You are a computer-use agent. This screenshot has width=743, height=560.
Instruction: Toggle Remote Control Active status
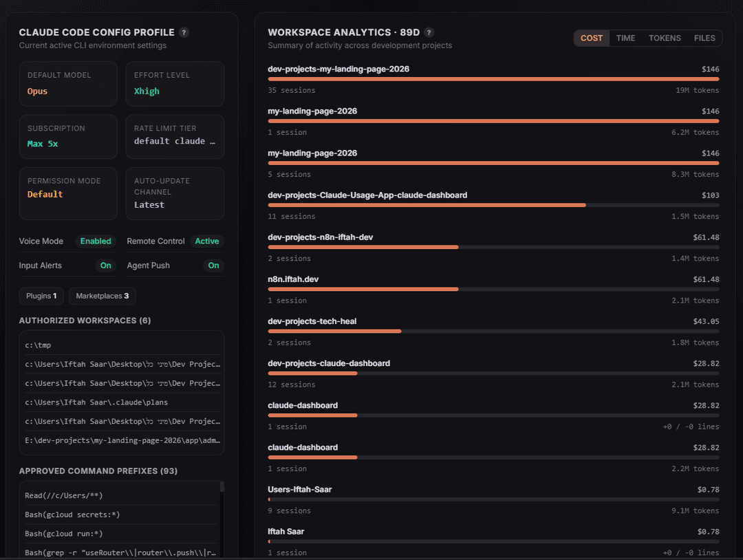[207, 241]
